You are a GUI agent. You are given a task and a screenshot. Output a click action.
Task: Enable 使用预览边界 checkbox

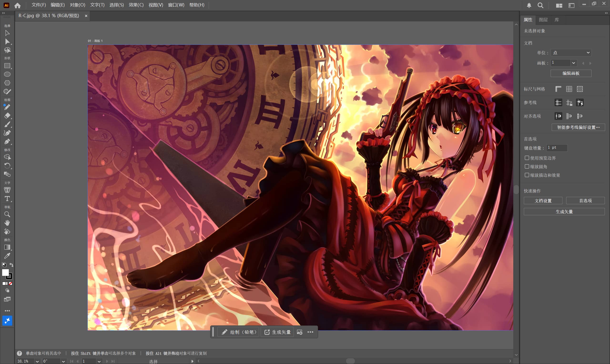527,158
